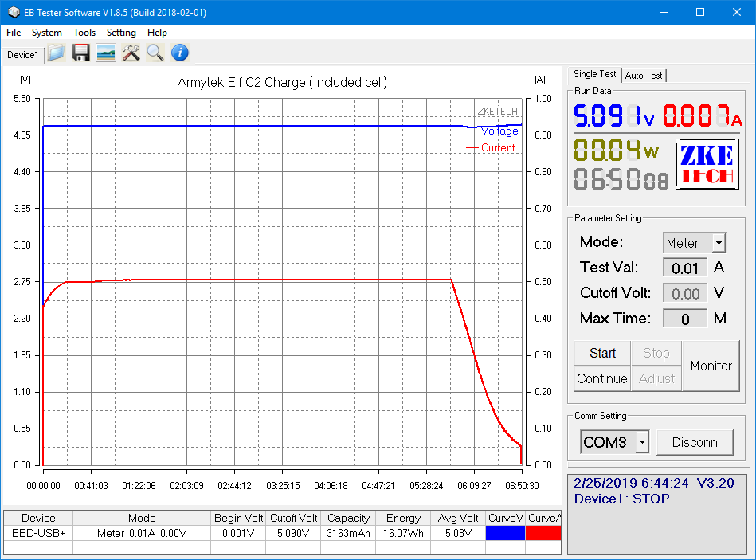Click the Max Time input field
This screenshot has height=560, width=756.
684,319
